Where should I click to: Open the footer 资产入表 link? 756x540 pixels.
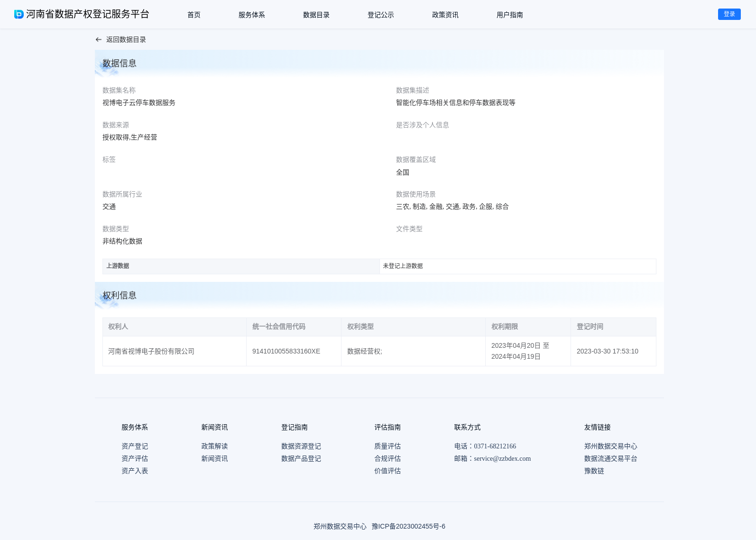tap(135, 471)
